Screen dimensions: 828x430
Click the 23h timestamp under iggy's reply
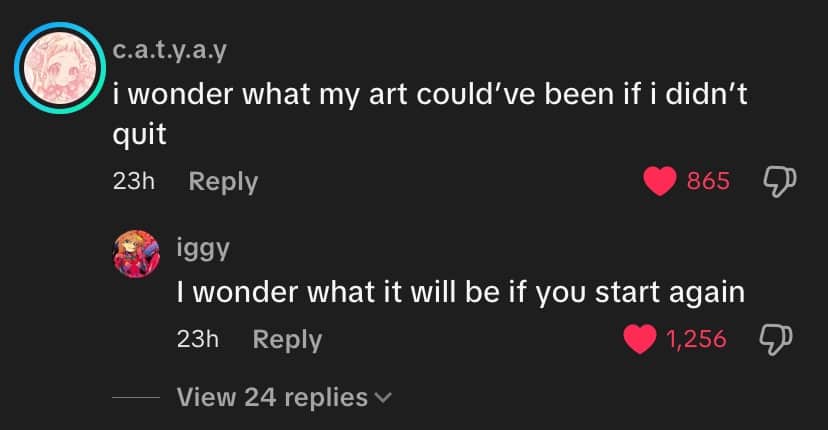197,339
